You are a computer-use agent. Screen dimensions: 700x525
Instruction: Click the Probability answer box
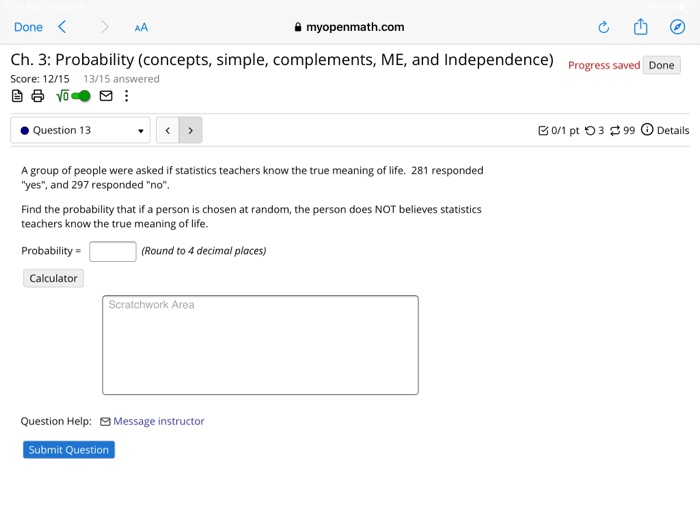pyautogui.click(x=112, y=251)
